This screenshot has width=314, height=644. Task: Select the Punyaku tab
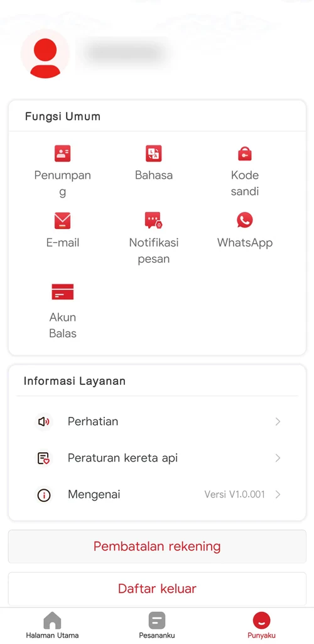click(261, 625)
